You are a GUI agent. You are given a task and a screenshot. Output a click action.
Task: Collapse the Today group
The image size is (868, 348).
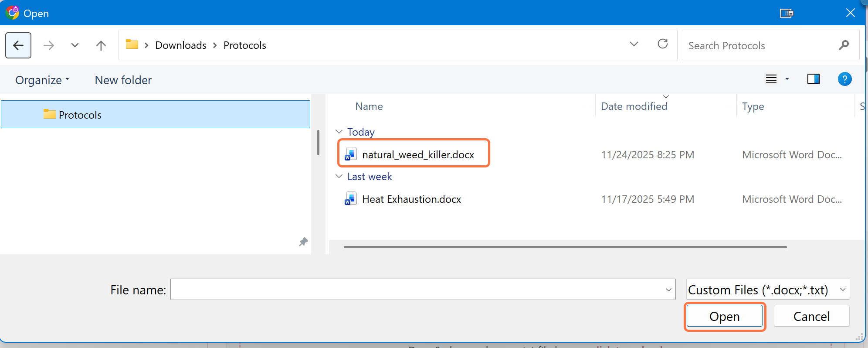coord(339,132)
